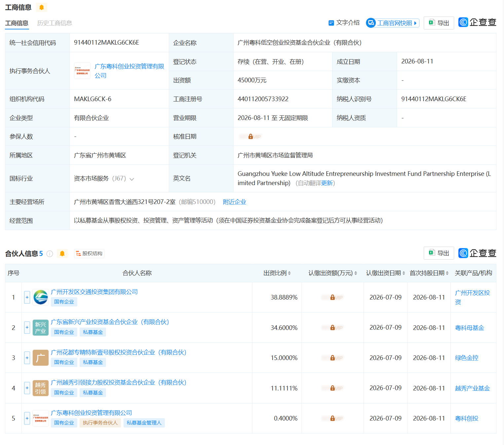Click 广州开发区交通投资集团 round logo
504x445 pixels.
41,297
